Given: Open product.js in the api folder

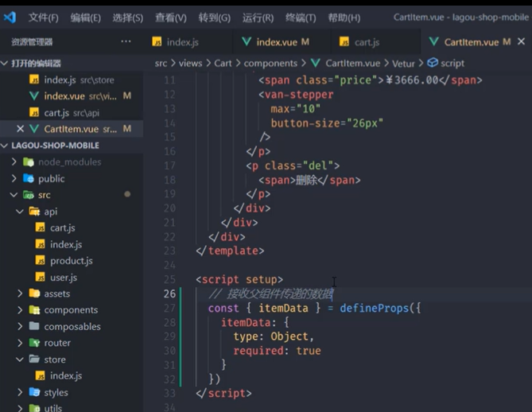Looking at the screenshot, I should tap(72, 261).
